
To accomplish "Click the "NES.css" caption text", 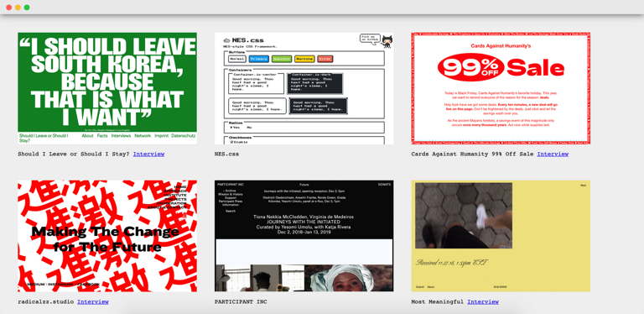I will pyautogui.click(x=226, y=154).
